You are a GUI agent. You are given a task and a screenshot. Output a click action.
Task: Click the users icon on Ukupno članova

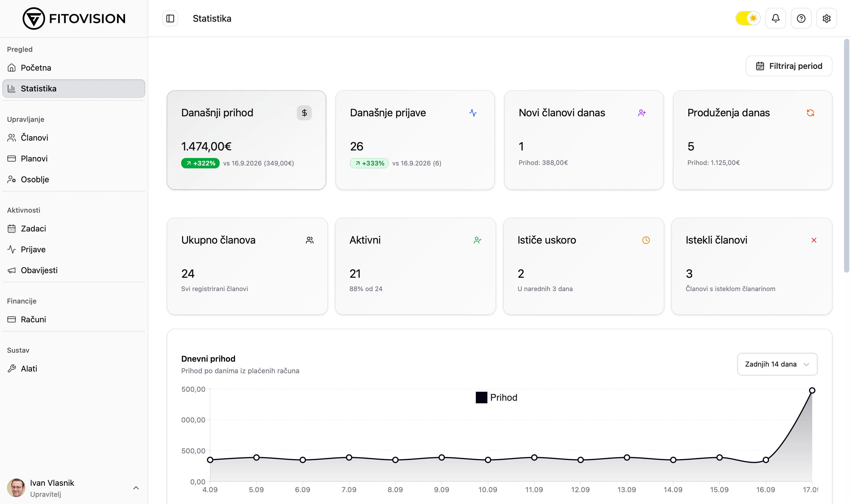(x=309, y=240)
